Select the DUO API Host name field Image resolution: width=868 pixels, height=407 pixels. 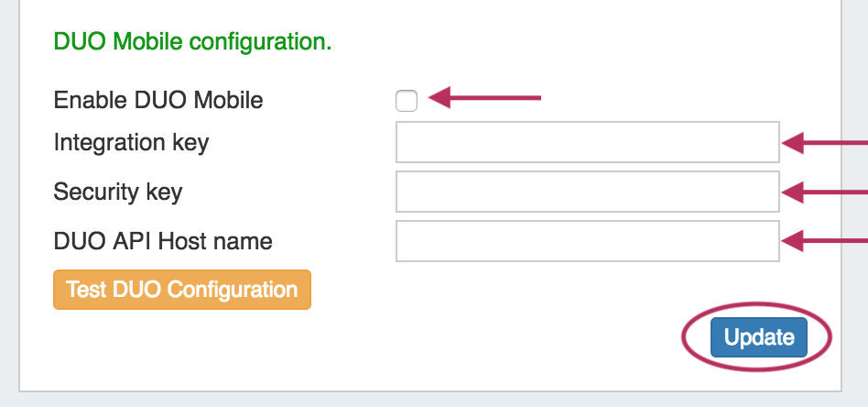pos(587,241)
